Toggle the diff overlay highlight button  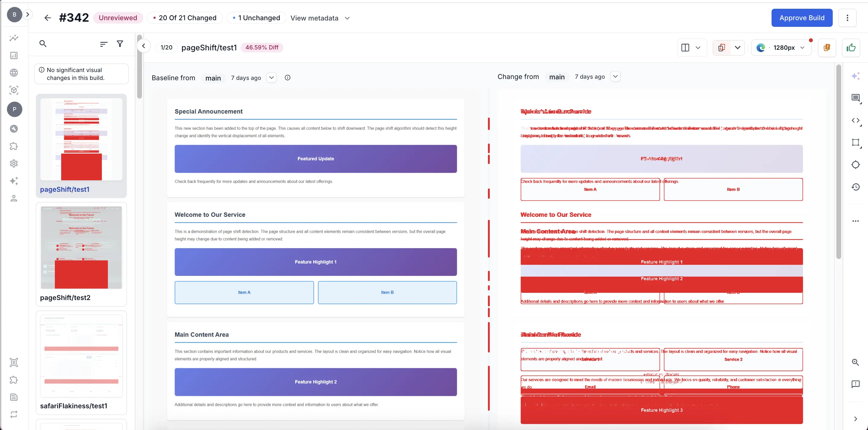(x=722, y=48)
